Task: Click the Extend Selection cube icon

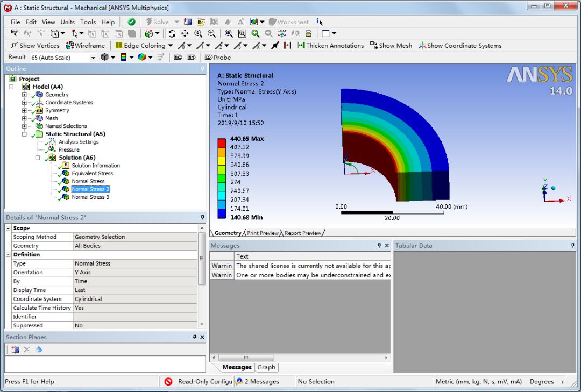Action: pyautogui.click(x=150, y=33)
